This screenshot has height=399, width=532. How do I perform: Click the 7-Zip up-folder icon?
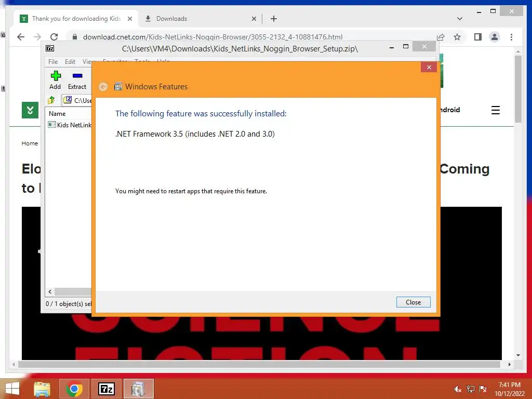51,100
